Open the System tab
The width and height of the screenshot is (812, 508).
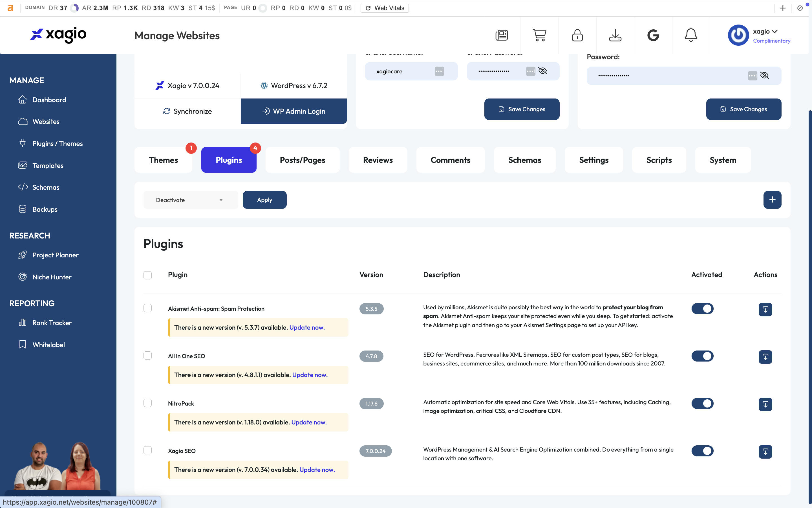point(723,160)
